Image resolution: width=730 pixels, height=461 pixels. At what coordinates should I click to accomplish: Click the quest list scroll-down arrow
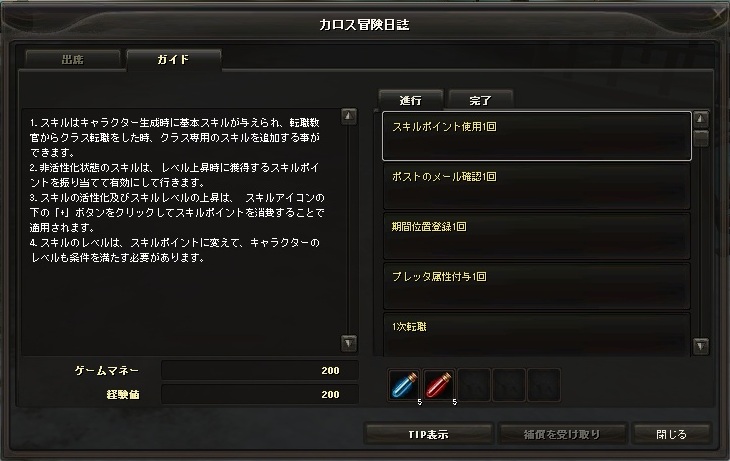pyautogui.click(x=701, y=346)
